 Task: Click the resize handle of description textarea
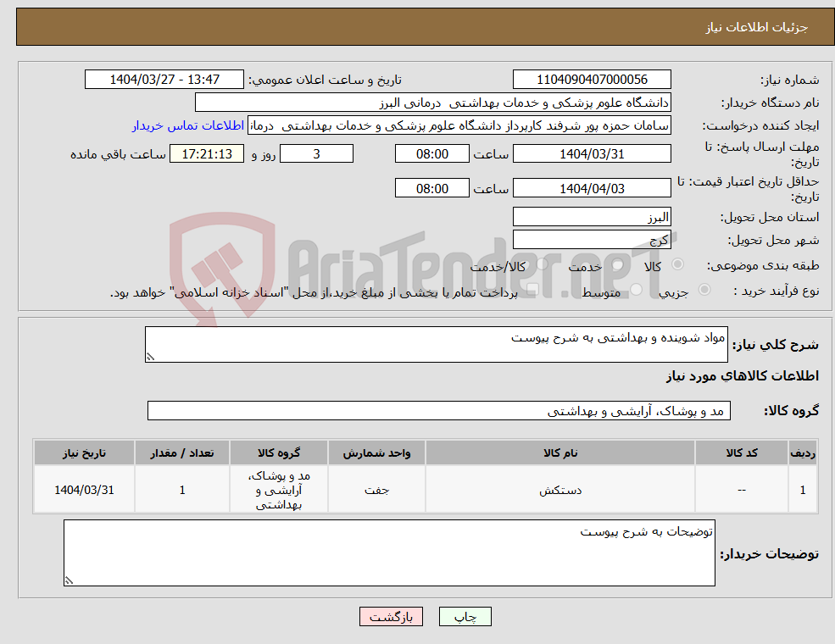point(150,357)
